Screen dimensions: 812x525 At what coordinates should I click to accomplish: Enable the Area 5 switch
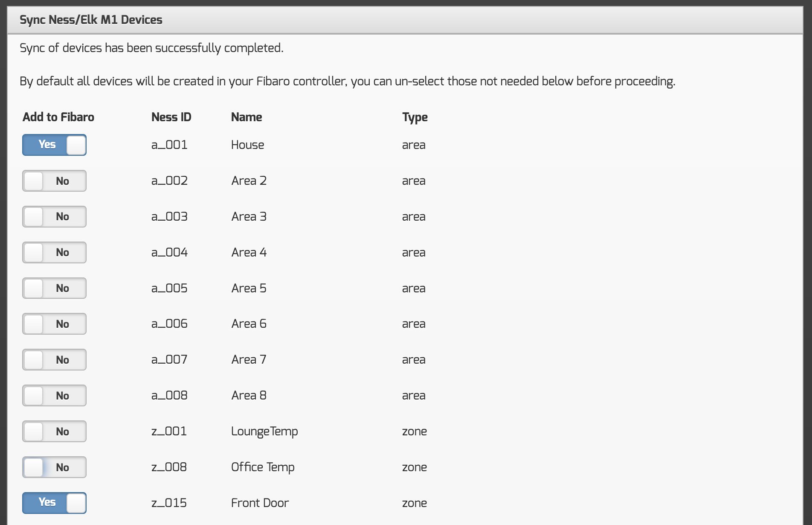pyautogui.click(x=54, y=288)
